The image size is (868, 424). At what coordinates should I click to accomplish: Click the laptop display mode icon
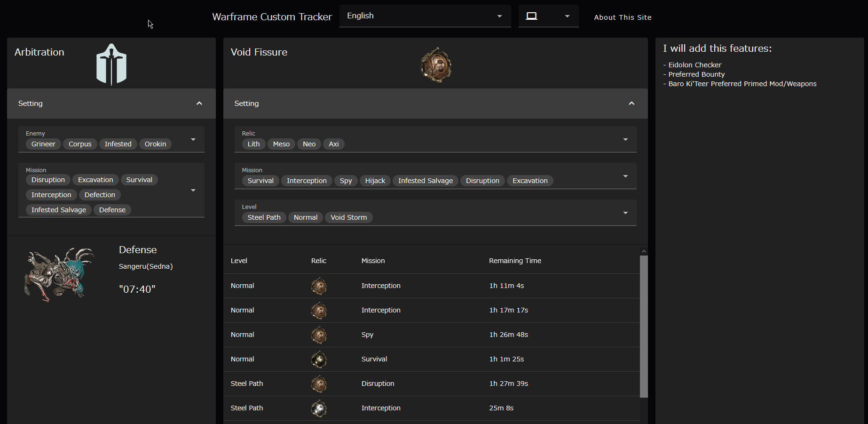click(x=531, y=16)
